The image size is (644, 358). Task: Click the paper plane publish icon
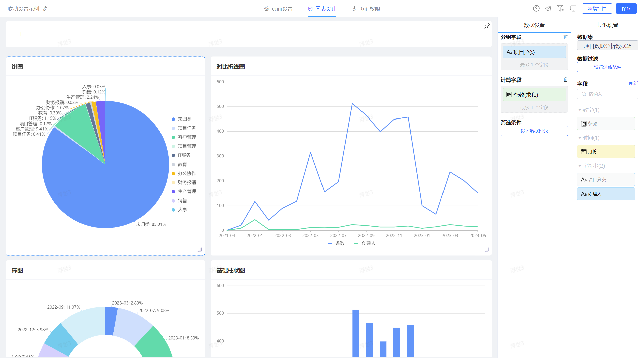point(548,9)
